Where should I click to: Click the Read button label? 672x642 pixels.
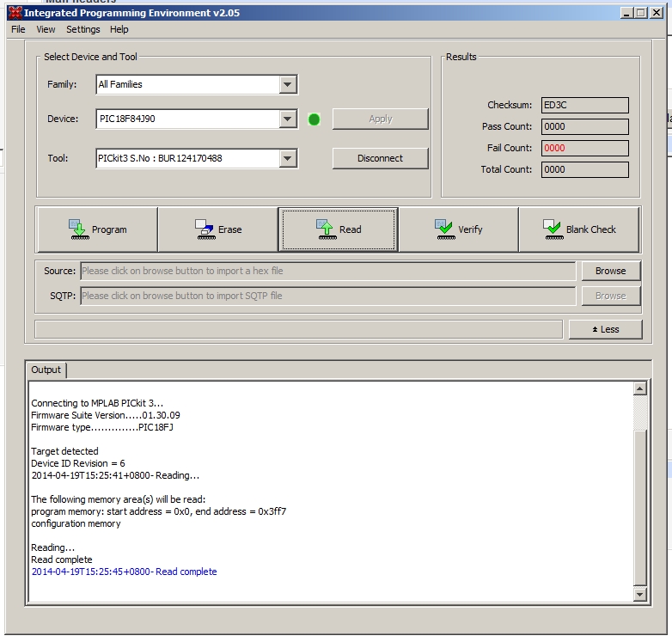click(350, 229)
